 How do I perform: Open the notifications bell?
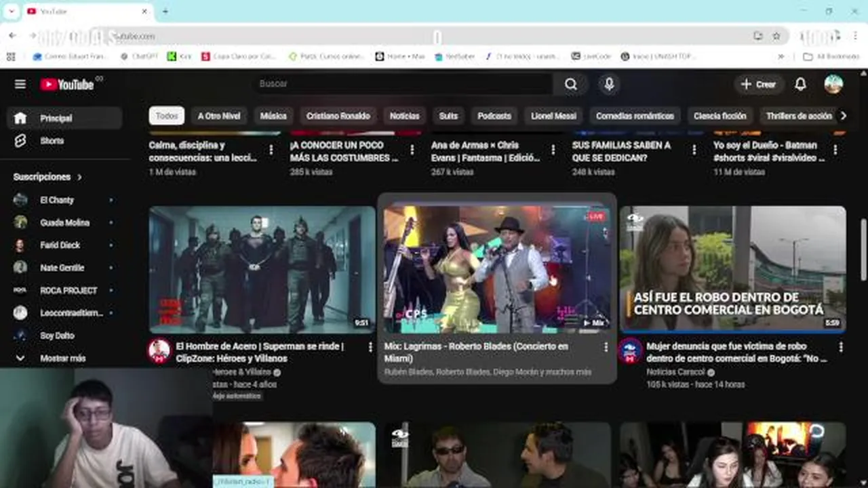[800, 84]
